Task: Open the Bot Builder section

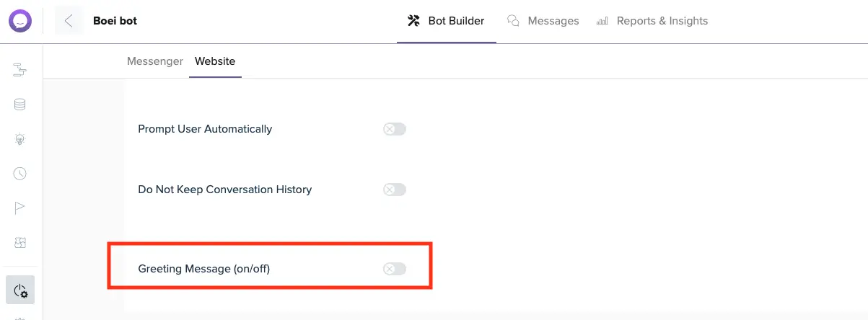Action: [x=446, y=21]
